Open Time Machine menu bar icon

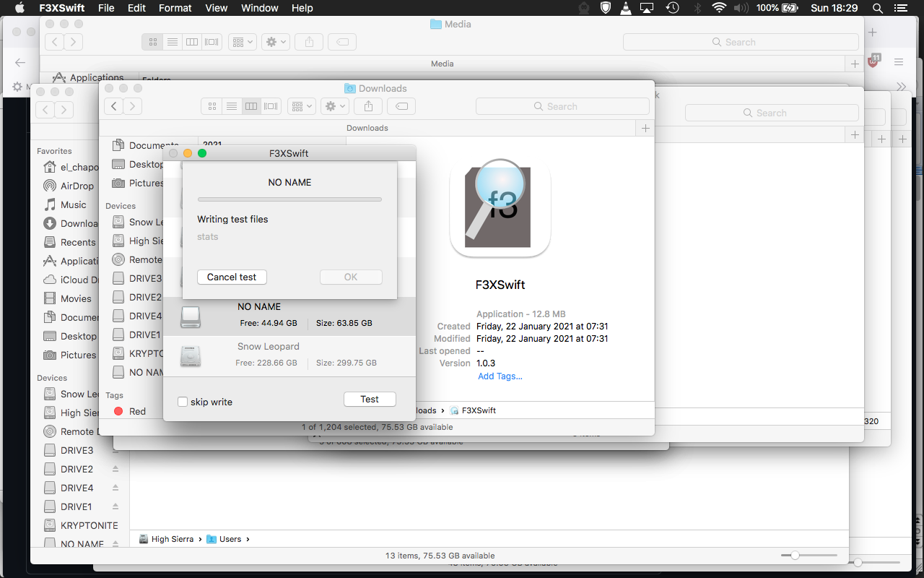click(x=672, y=8)
